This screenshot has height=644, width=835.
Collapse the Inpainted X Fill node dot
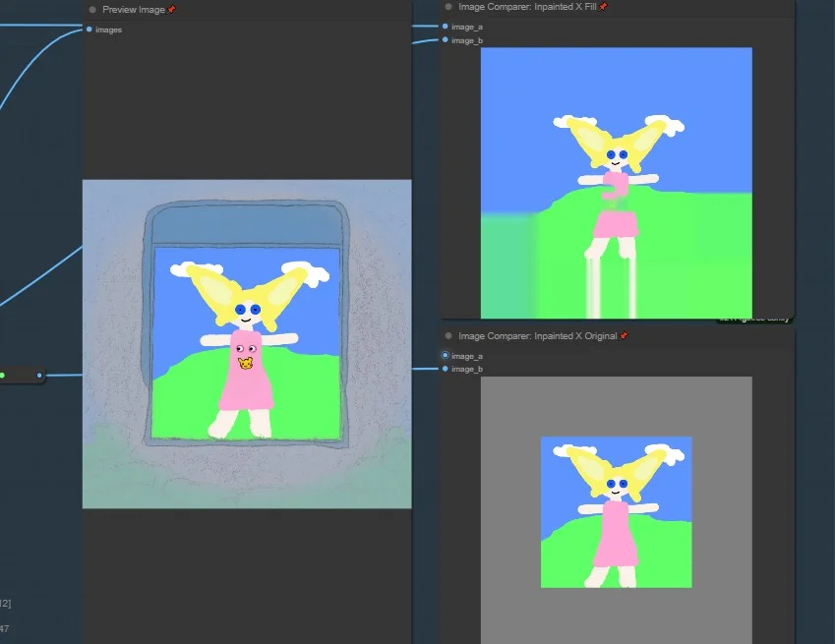tap(448, 7)
